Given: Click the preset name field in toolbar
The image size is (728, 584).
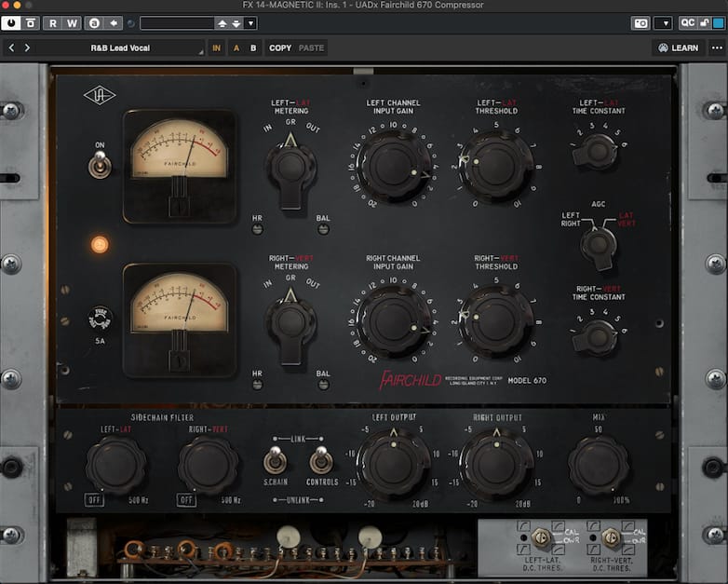Looking at the screenshot, I should (x=177, y=23).
